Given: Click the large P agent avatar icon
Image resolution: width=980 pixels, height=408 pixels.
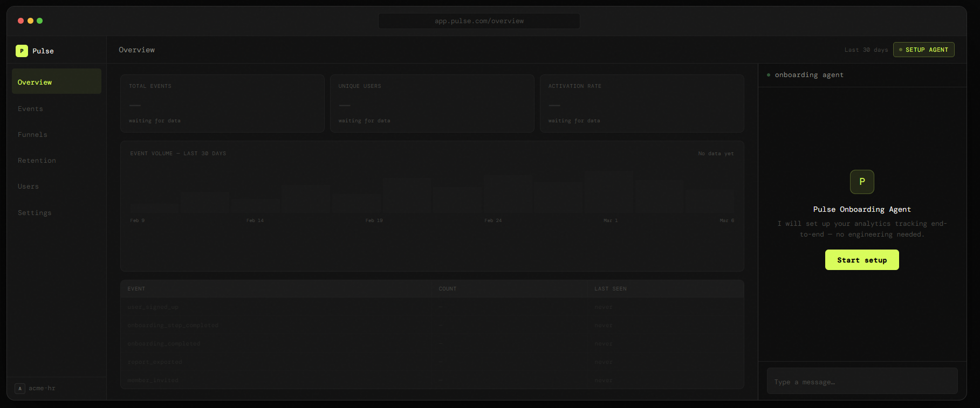Looking at the screenshot, I should [862, 182].
